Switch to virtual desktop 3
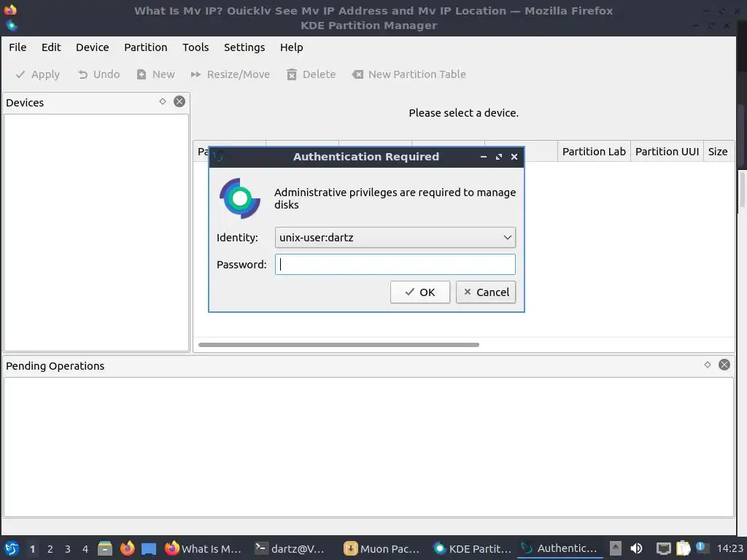 click(x=68, y=549)
